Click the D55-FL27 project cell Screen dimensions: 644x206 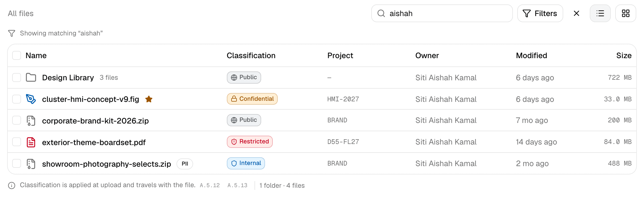tap(343, 142)
